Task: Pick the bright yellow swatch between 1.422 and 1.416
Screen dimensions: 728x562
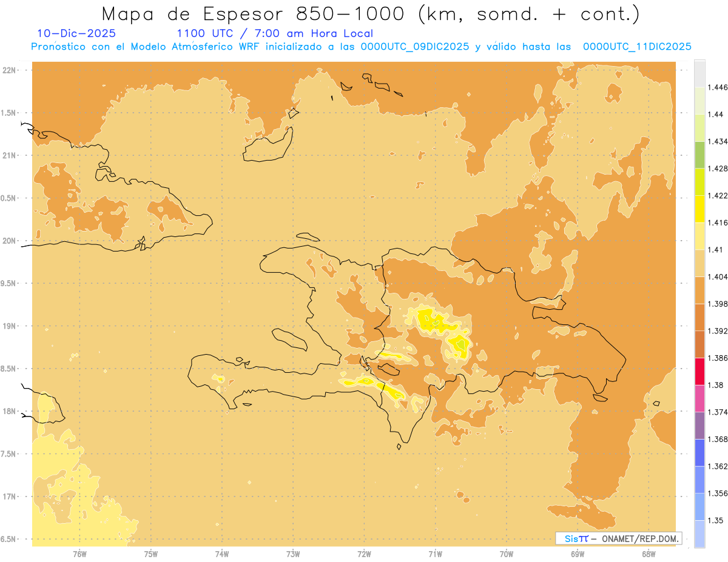Action: click(x=699, y=209)
